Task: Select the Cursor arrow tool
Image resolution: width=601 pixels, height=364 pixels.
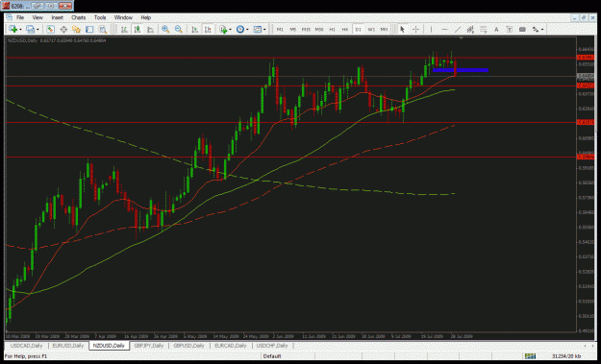Action: coord(402,30)
